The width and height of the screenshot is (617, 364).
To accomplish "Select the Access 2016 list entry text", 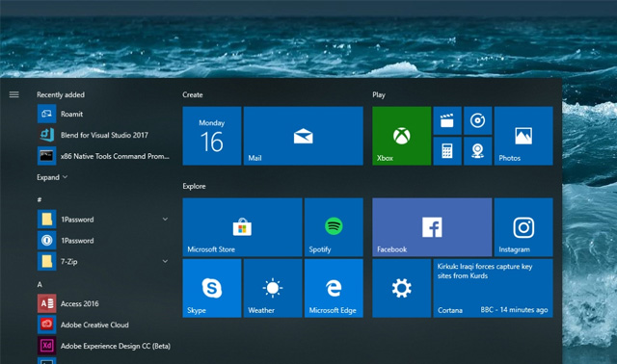I will 79,303.
